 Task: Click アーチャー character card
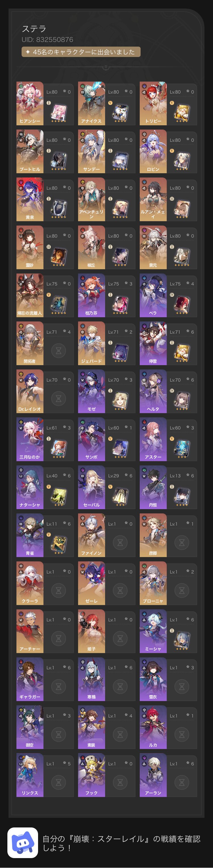45,631
